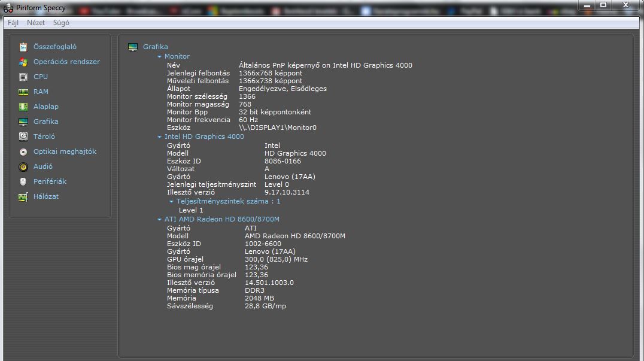Click the Speccy app icon in title bar

coord(8,8)
